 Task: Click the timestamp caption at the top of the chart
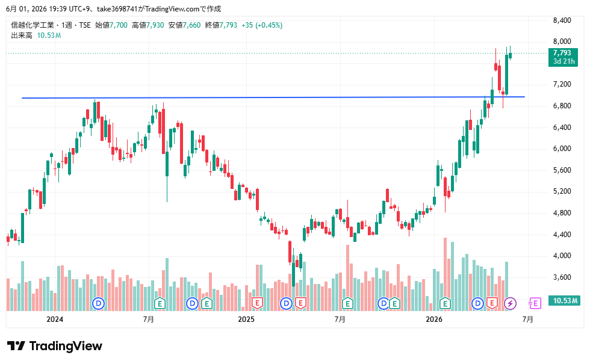114,9
